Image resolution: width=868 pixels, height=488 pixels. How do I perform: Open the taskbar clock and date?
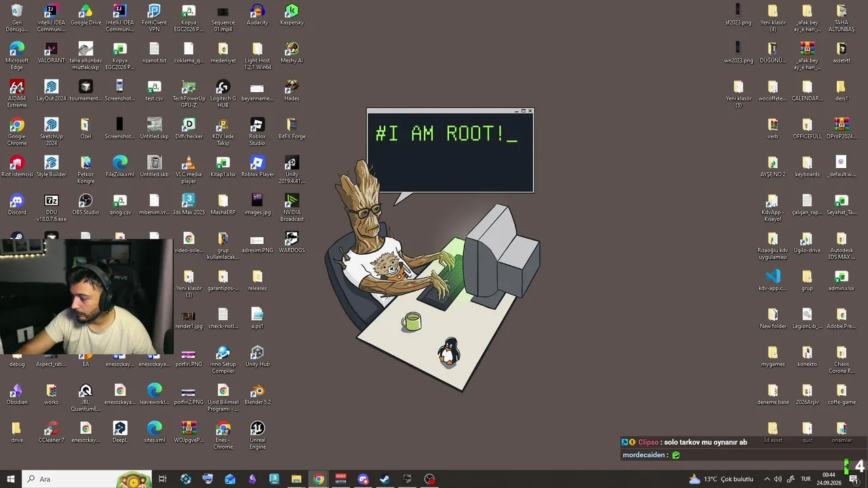[829, 479]
